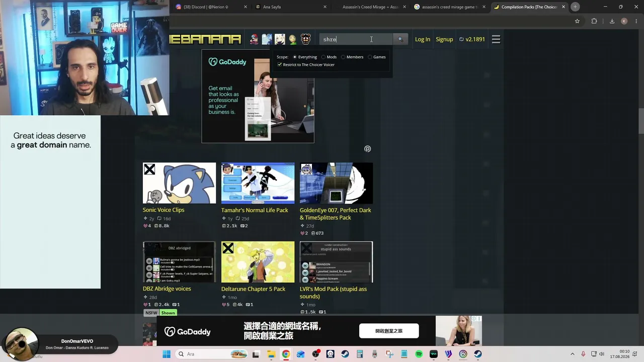Open the Chrome profile avatar K
This screenshot has height=362, width=644.
pyautogui.click(x=624, y=21)
